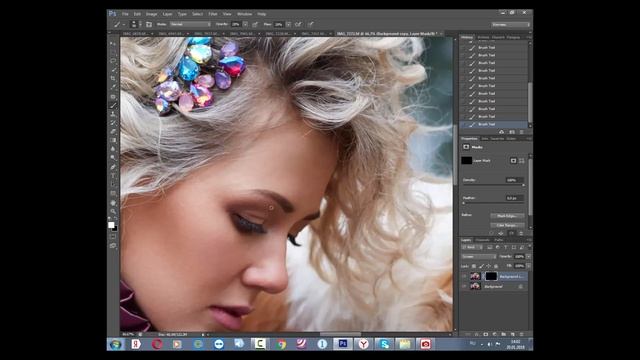Open the Opacity slider dropdown in options bar
640x360 pixels.
pos(245,24)
